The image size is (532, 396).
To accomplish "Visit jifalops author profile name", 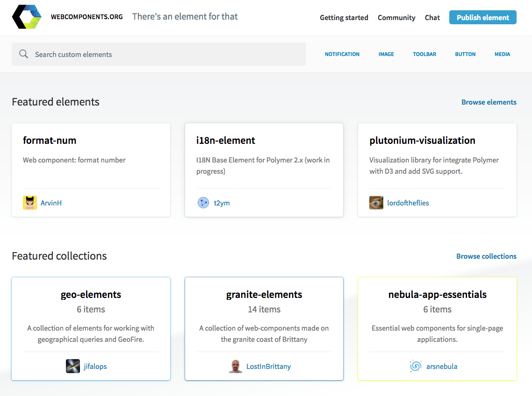I will (95, 366).
